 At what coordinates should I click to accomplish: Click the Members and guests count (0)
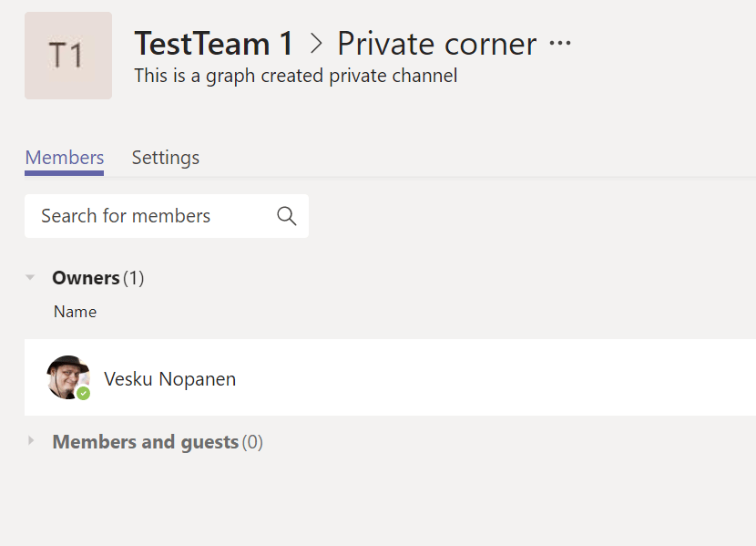pos(252,442)
